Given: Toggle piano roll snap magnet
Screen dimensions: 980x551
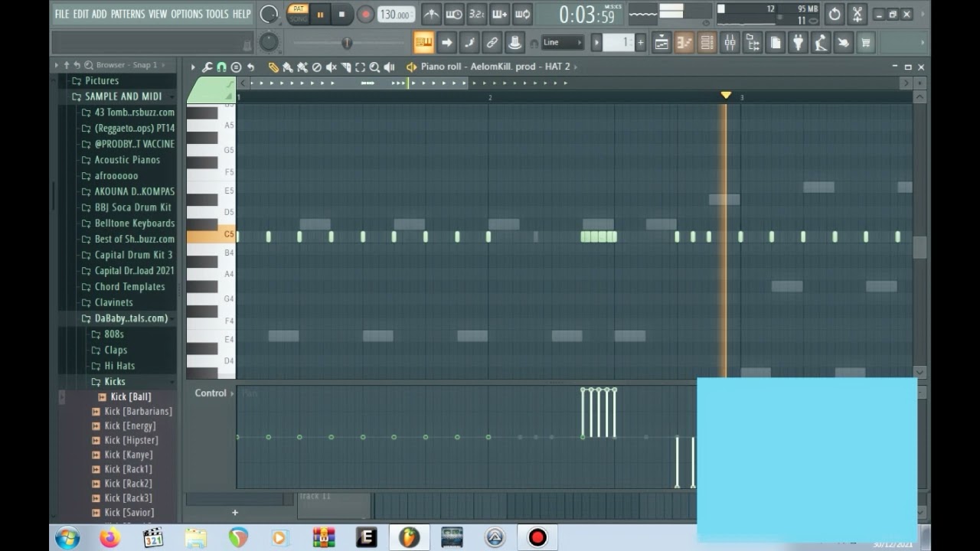Looking at the screenshot, I should [x=222, y=67].
